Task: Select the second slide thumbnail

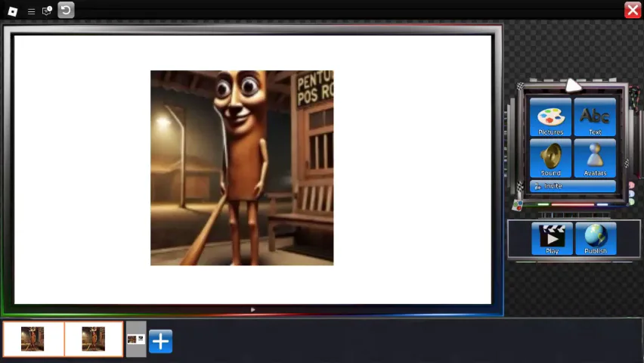Action: tap(94, 339)
